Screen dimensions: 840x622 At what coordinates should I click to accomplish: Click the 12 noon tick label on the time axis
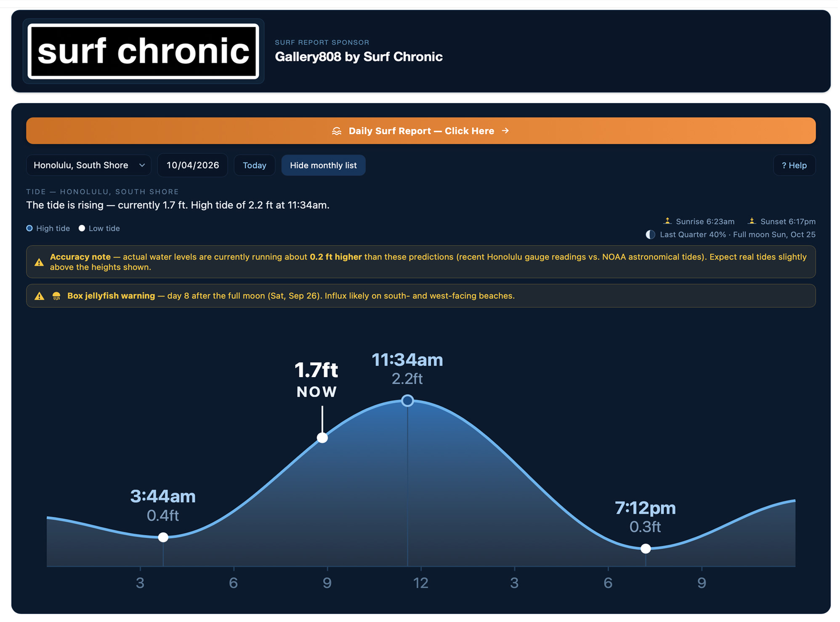[x=420, y=583]
